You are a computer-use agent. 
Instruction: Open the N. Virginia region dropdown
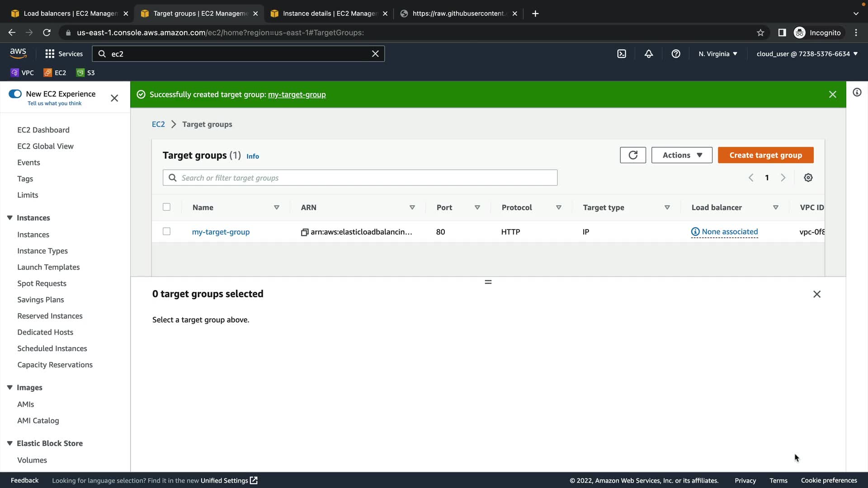click(x=717, y=54)
